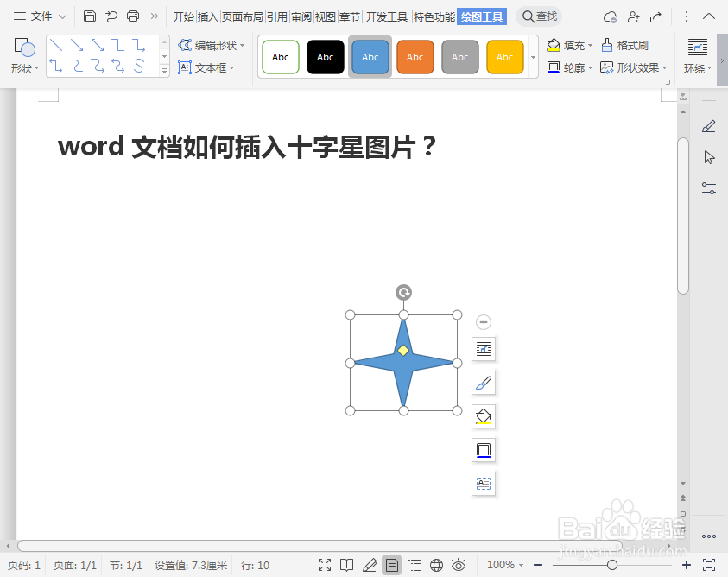Select the rotation handle icon above the star shape
This screenshot has height=577, width=728.
coord(403,292)
